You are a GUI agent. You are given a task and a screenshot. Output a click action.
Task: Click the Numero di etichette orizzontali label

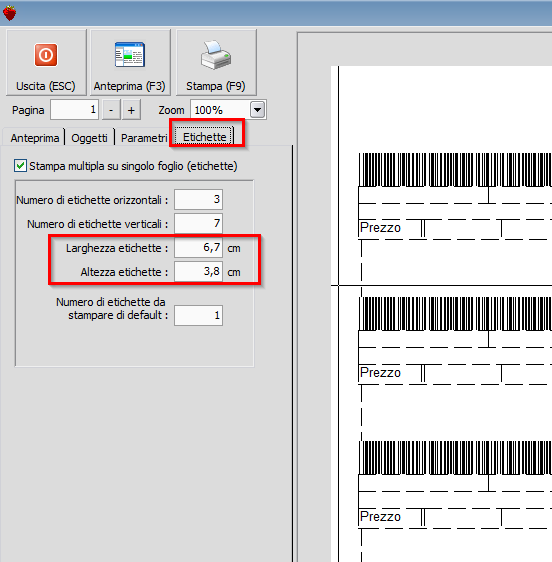click(x=92, y=200)
